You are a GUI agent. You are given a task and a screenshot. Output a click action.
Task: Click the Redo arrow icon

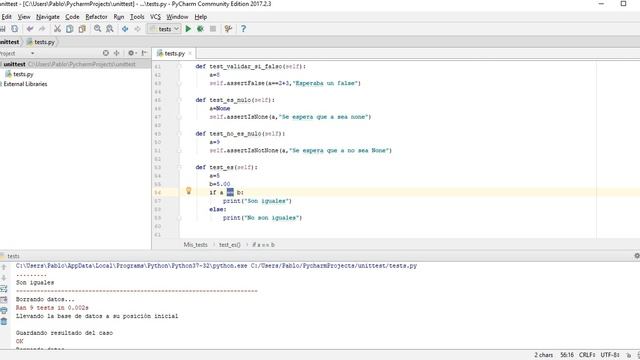[42, 29]
